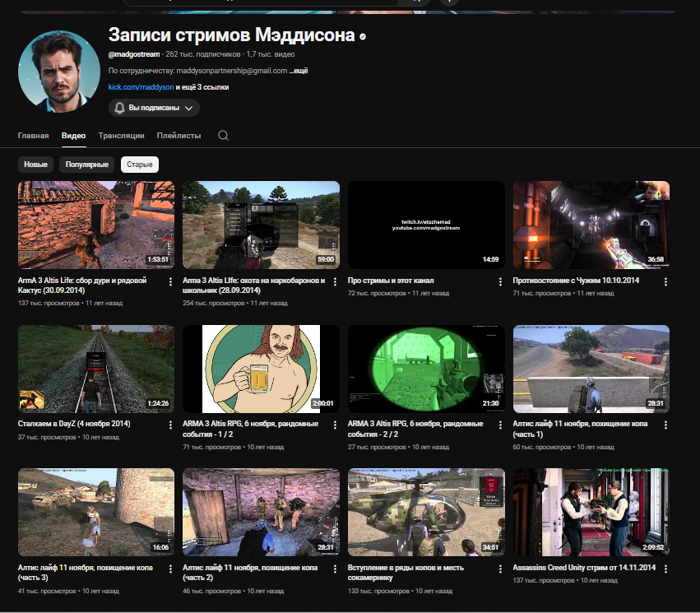This screenshot has height=613, width=700.
Task: Click the '1,7 тыс. видео' count text
Action: [x=271, y=54]
